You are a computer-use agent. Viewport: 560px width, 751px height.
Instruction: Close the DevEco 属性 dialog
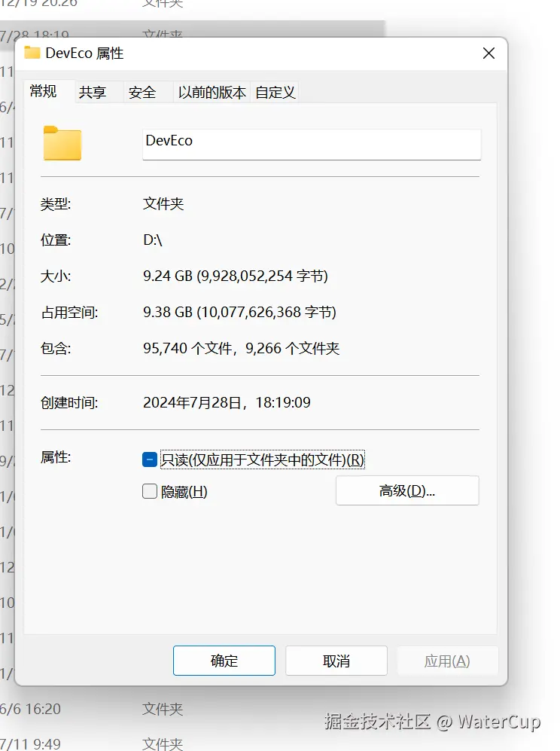[488, 53]
